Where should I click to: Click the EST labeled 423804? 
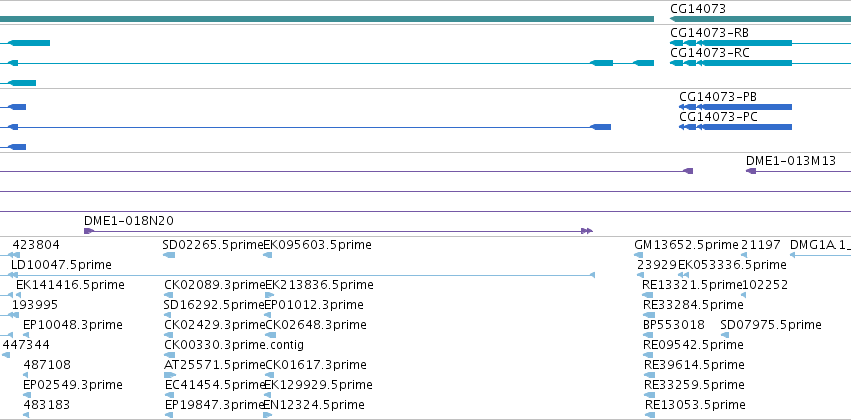pyautogui.click(x=36, y=245)
